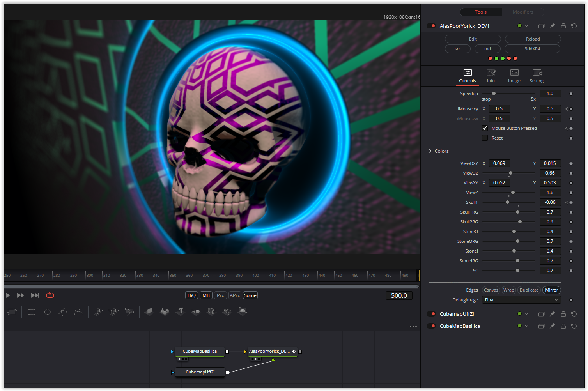The width and height of the screenshot is (588, 391).
Task: Click the Reload button
Action: click(x=533, y=39)
